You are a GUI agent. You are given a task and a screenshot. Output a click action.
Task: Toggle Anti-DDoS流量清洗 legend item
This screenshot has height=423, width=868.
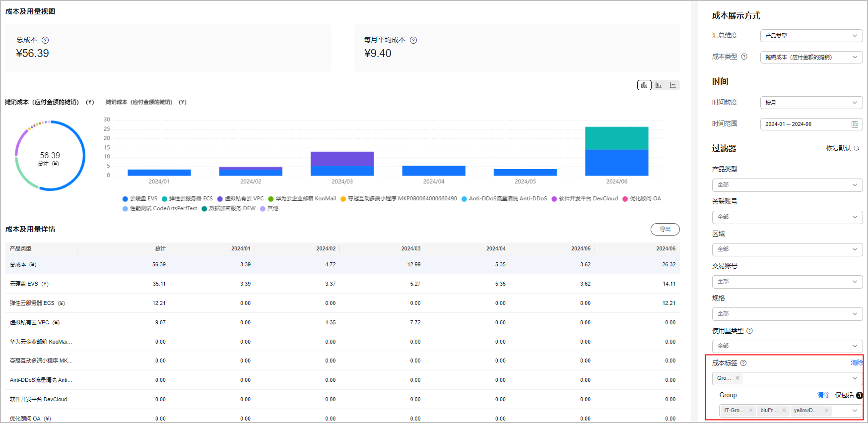tap(504, 198)
